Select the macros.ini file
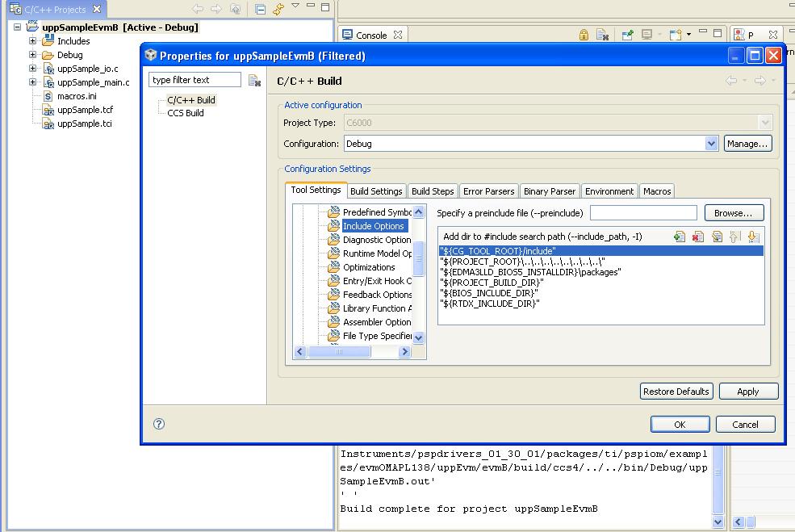795x532 pixels. [x=77, y=96]
